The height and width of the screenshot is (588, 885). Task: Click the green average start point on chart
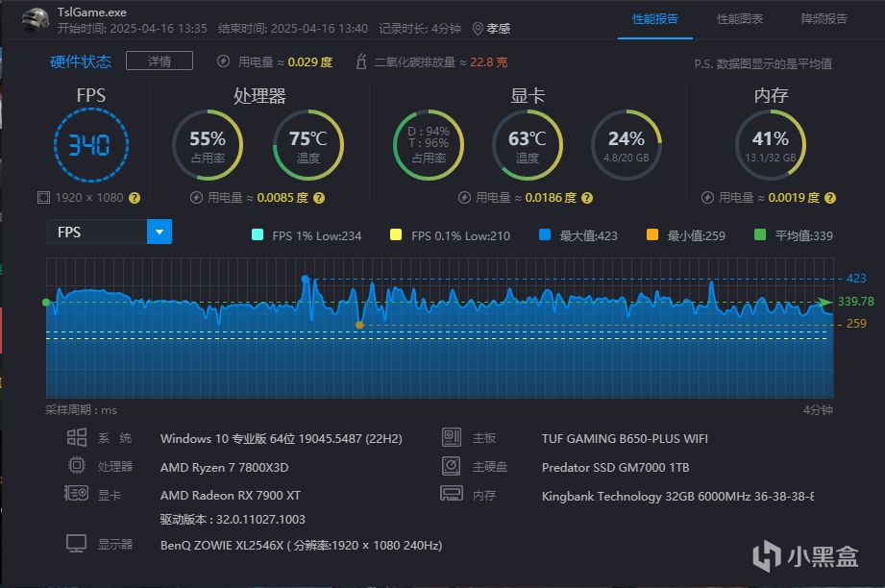point(46,303)
